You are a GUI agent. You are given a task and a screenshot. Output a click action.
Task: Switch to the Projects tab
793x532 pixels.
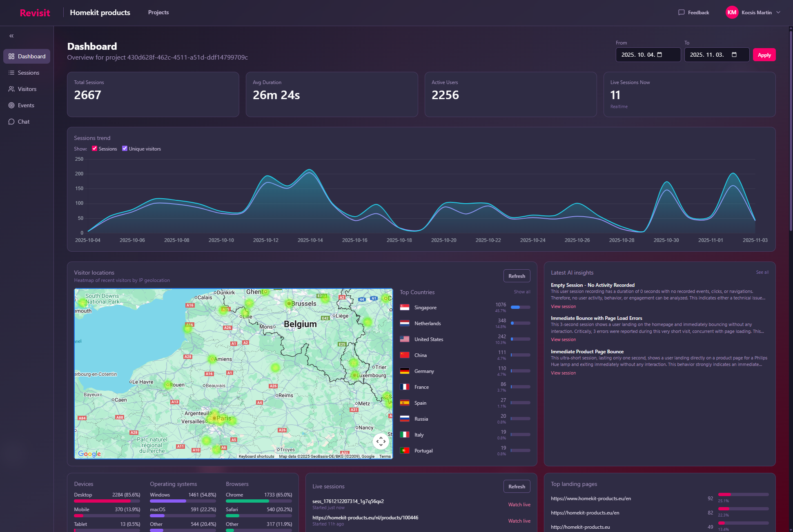(158, 12)
